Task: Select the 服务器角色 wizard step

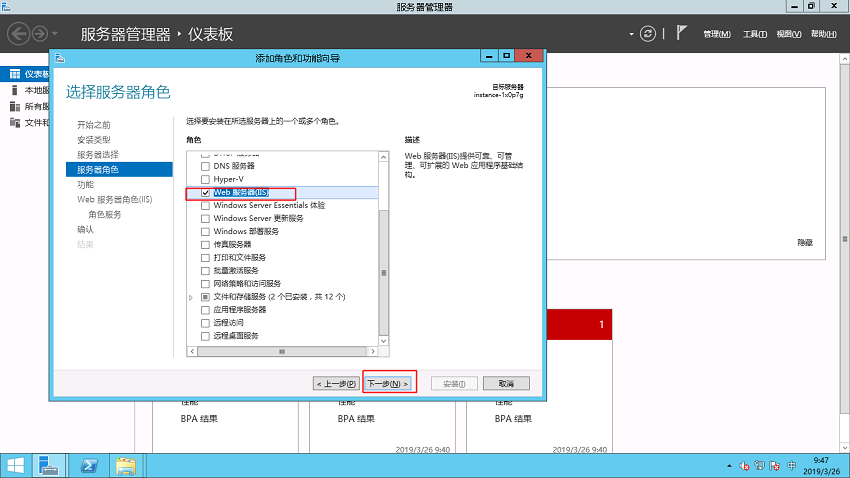Action: click(119, 170)
